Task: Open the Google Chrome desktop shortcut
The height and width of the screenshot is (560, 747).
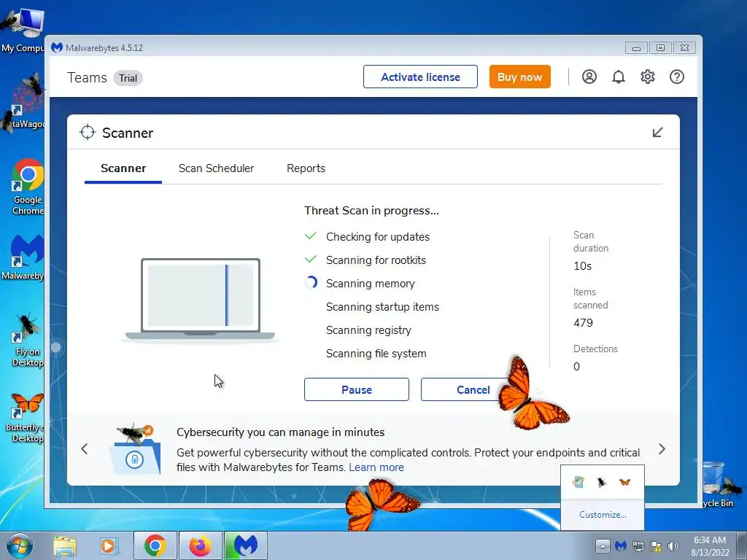Action: pyautogui.click(x=27, y=187)
